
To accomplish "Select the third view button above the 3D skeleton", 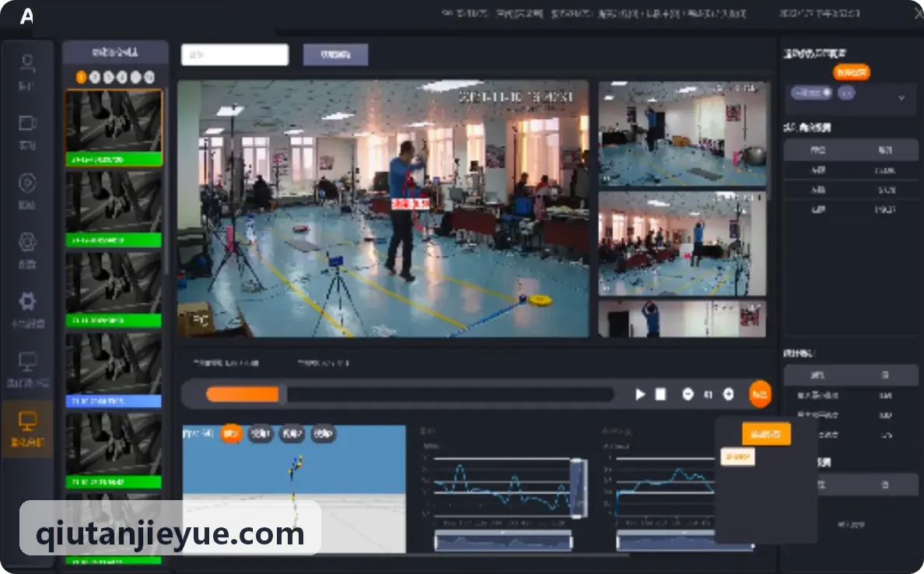I will (x=292, y=434).
